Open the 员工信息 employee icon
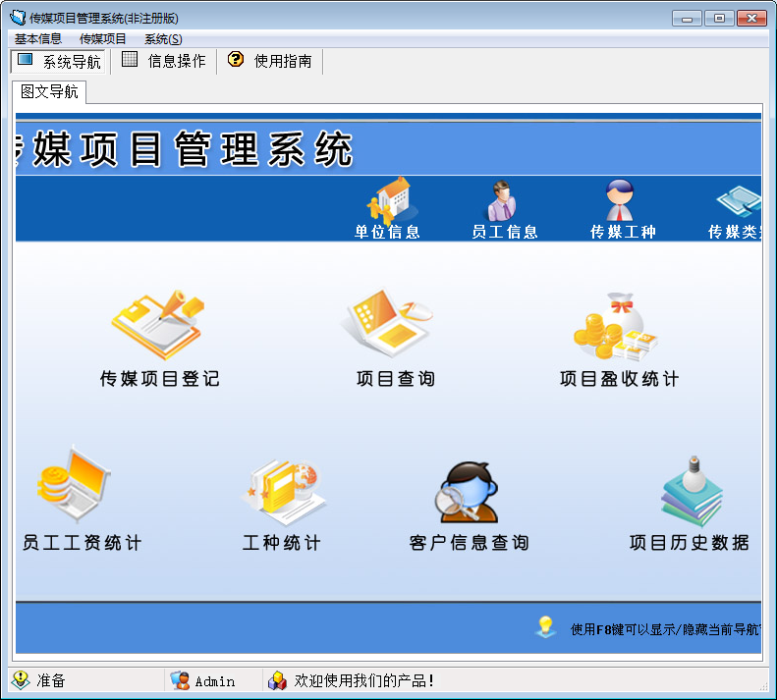 coord(503,200)
